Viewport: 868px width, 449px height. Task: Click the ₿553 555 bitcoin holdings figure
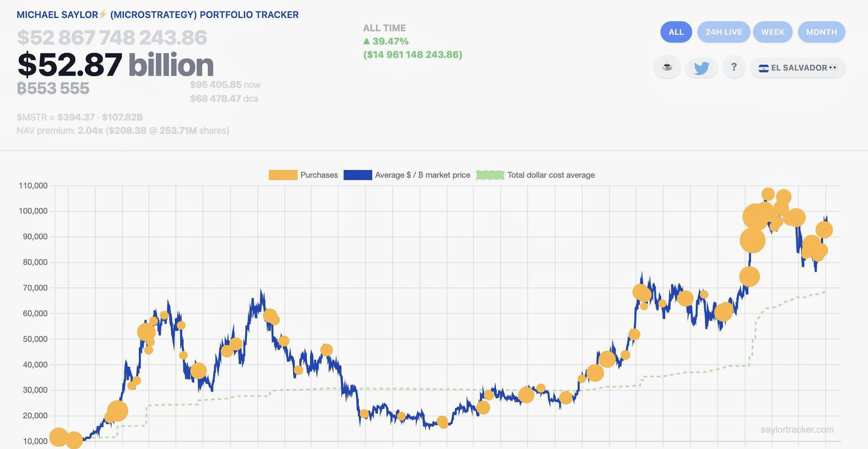53,89
